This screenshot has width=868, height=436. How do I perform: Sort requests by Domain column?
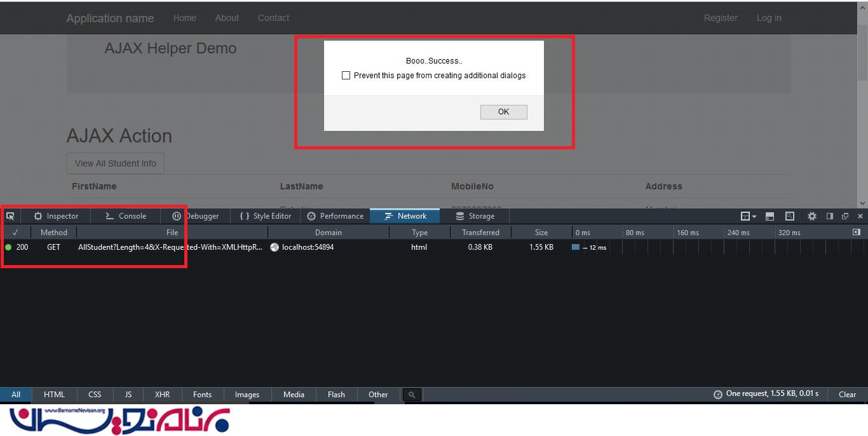[x=329, y=233]
